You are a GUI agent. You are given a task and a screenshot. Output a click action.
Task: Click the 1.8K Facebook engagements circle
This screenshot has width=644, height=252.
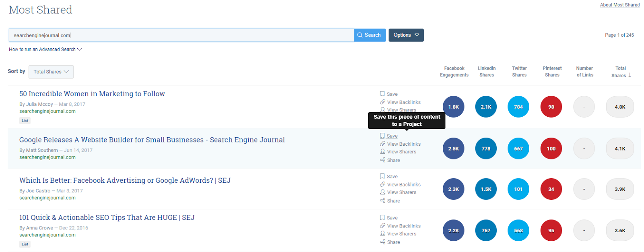tap(454, 107)
